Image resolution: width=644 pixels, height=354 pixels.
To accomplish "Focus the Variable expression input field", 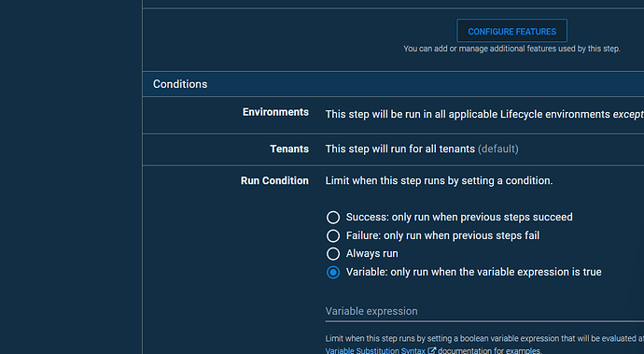I will [x=484, y=312].
